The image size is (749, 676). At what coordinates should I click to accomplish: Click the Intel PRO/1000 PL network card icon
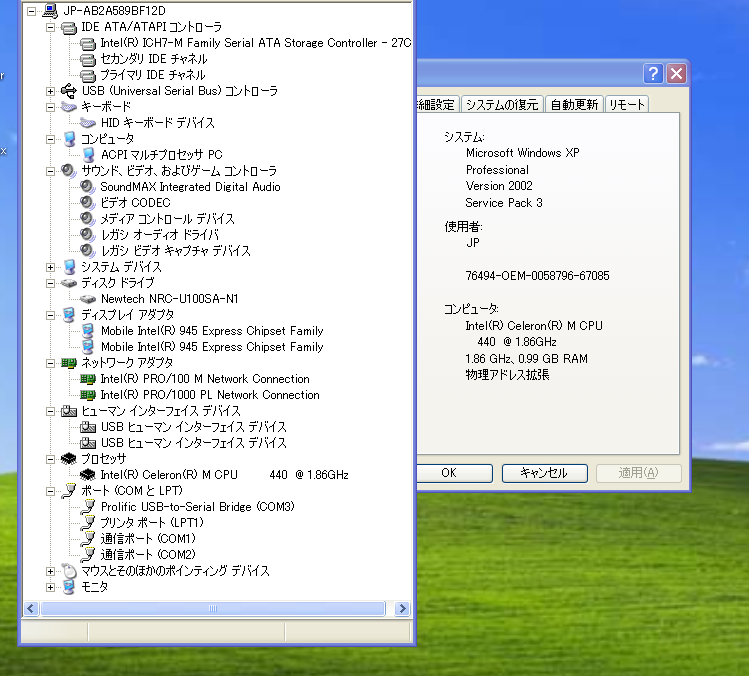click(88, 395)
